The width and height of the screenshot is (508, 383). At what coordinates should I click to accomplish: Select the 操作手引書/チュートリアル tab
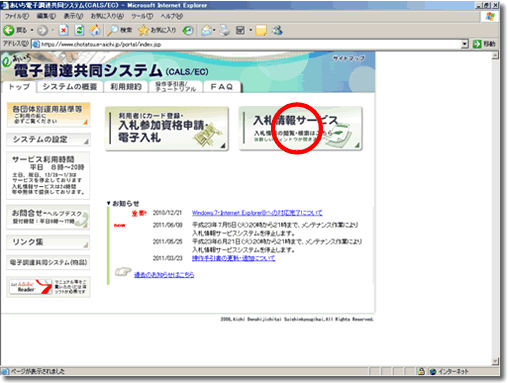tap(176, 87)
